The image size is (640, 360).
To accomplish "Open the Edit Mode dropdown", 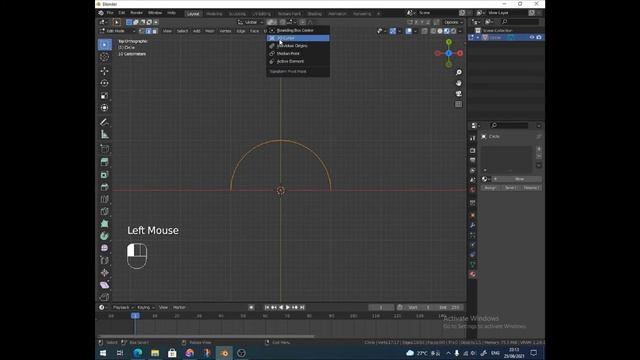I will pos(118,31).
